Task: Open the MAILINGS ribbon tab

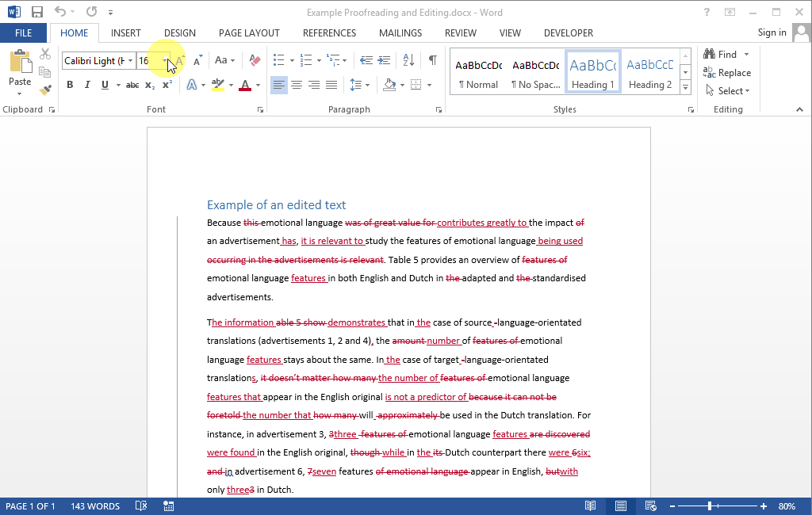Action: [x=400, y=32]
